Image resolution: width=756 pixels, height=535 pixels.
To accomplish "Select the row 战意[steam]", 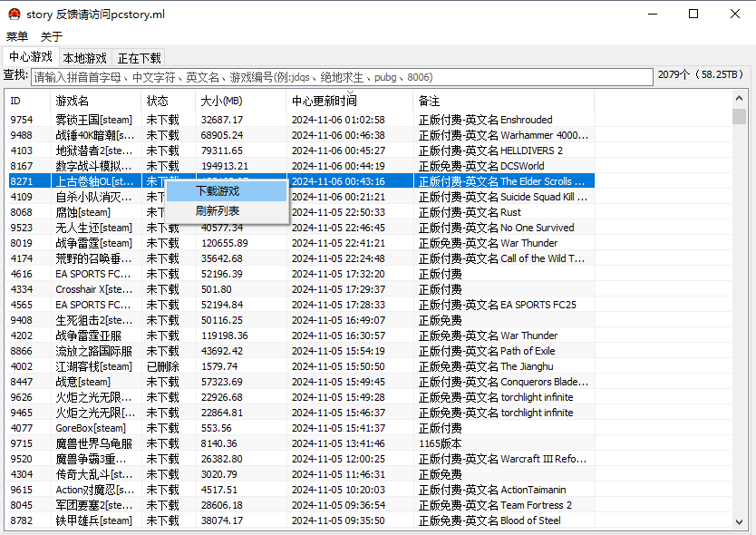I will pos(301,382).
